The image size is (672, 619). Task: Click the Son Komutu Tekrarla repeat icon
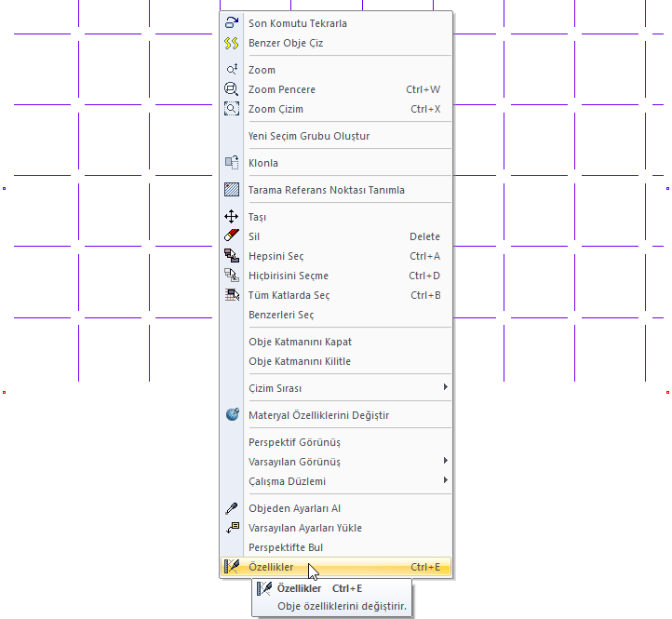[x=232, y=22]
